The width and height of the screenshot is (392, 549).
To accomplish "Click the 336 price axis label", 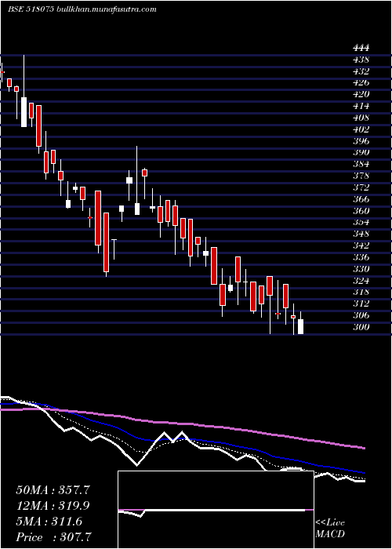I will (361, 257).
